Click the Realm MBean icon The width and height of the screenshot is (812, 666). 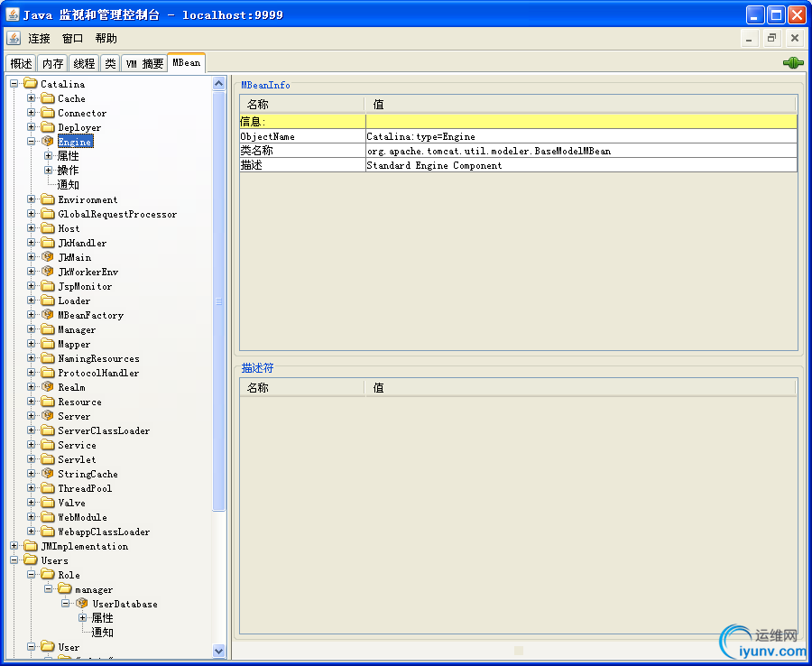48,387
